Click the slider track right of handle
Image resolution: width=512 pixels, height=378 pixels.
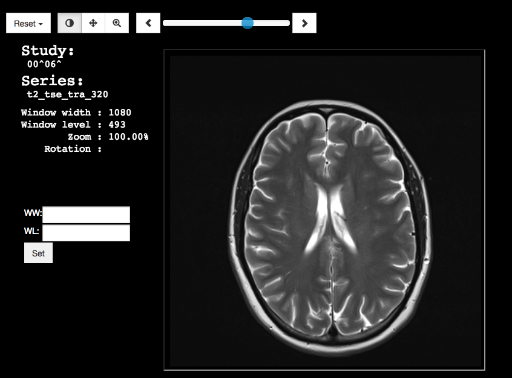click(x=272, y=23)
